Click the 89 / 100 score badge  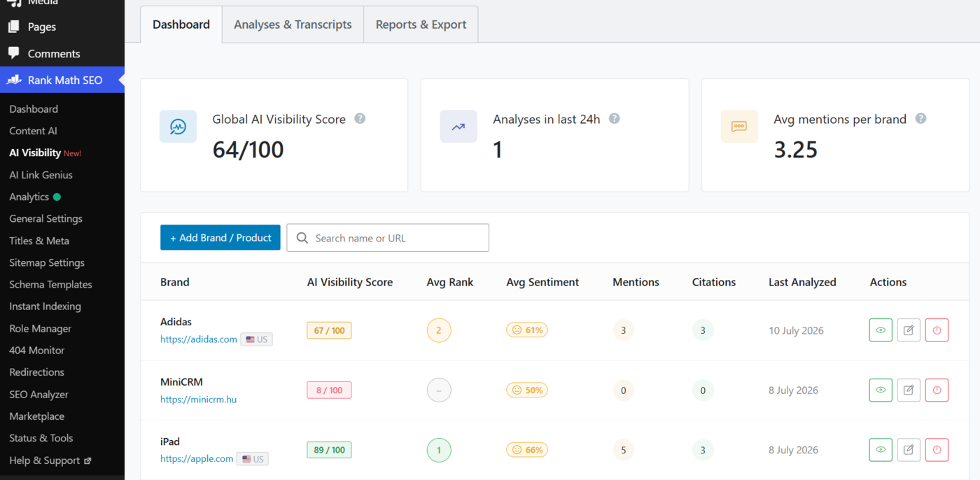tap(329, 450)
